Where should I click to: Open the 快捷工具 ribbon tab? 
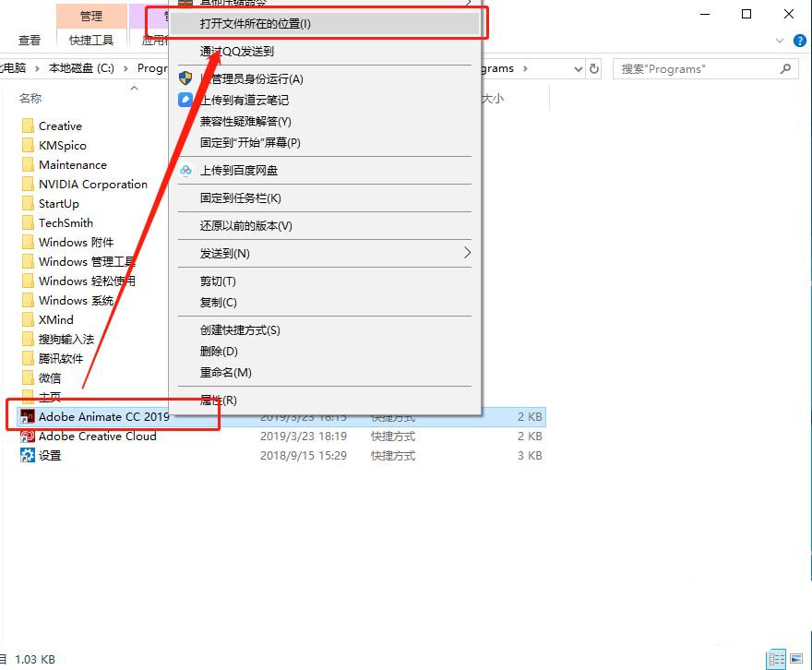point(91,40)
